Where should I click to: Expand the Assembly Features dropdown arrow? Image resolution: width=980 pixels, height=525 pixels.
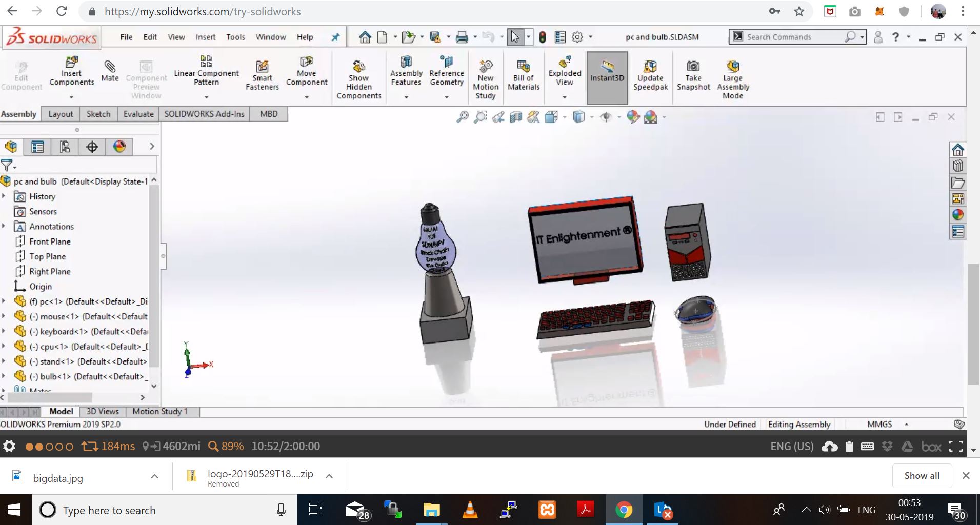tap(406, 97)
